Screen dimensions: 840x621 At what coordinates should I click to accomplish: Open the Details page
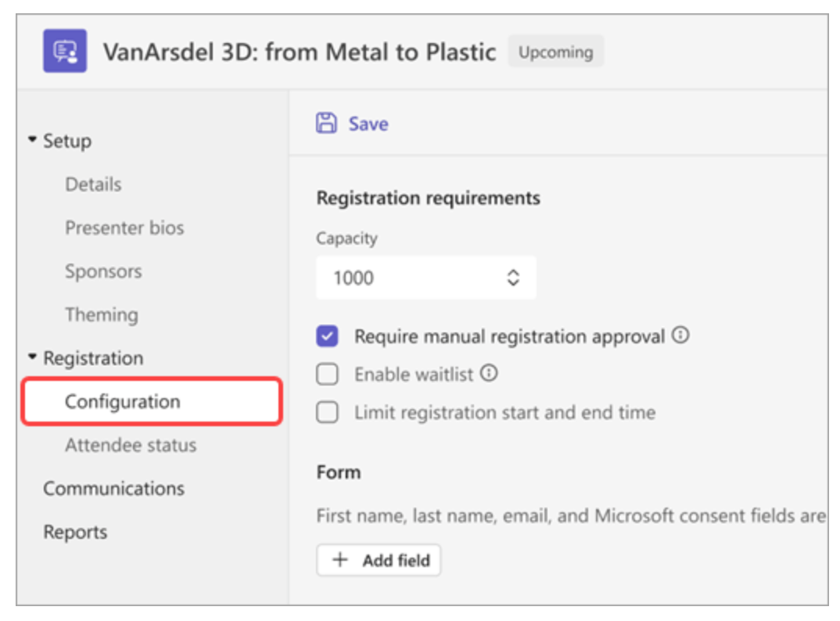pos(93,185)
